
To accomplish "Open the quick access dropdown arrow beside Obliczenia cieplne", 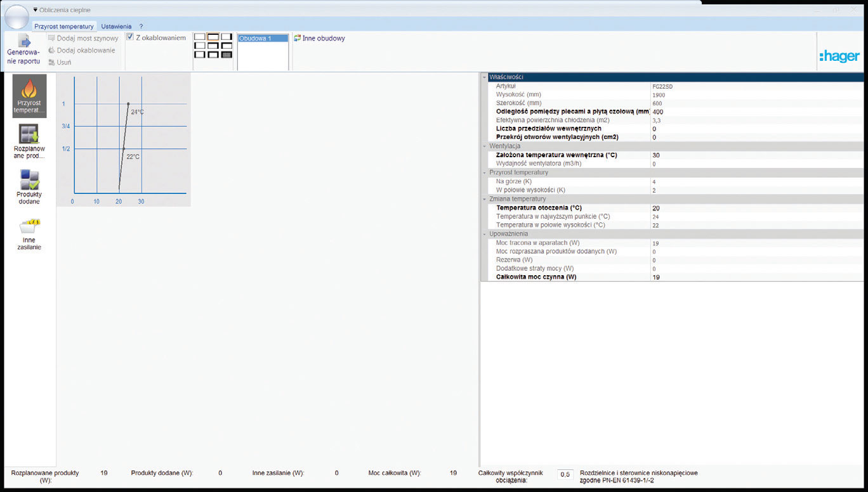I will tap(36, 10).
